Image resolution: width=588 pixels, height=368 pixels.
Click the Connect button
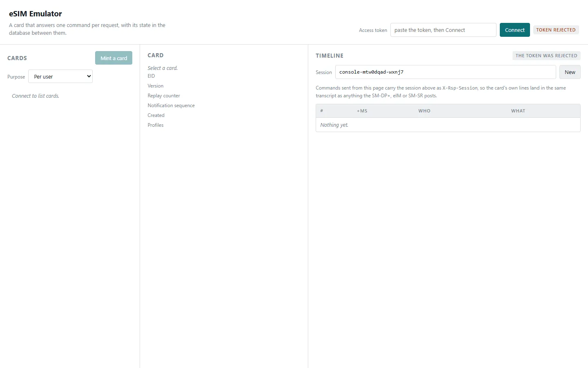tap(514, 30)
